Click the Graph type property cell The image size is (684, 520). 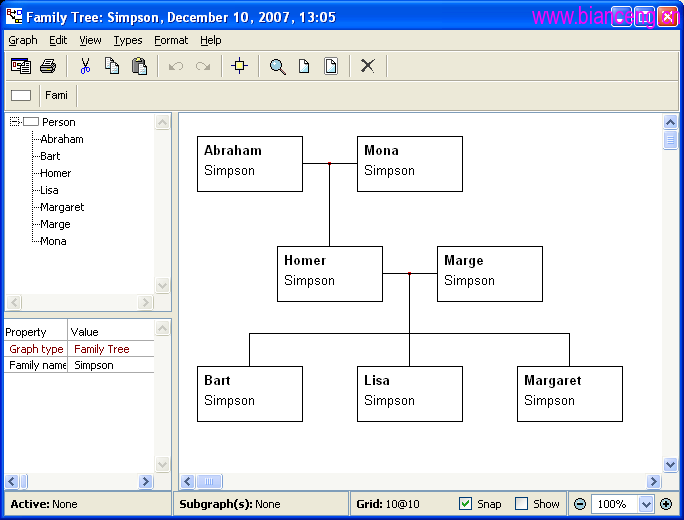36,349
